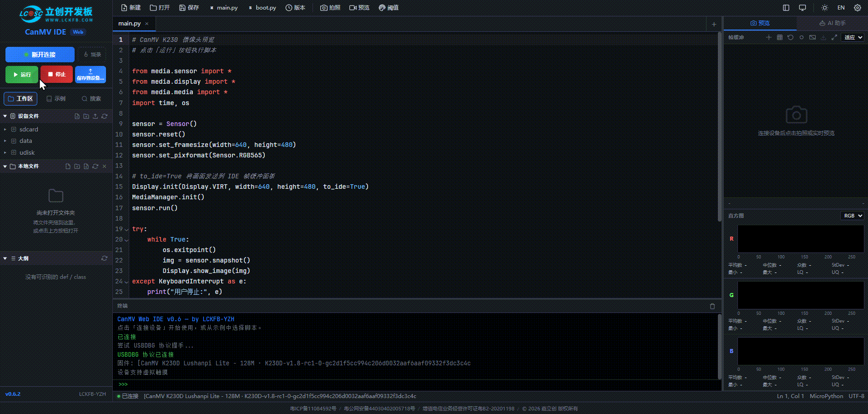
Task: Click the terminal >>> command input field
Action: click(419, 384)
